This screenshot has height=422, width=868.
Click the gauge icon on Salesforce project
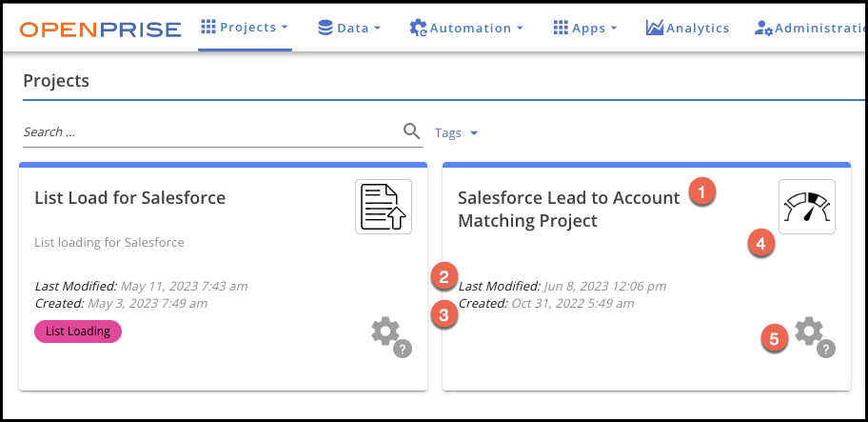(x=807, y=207)
